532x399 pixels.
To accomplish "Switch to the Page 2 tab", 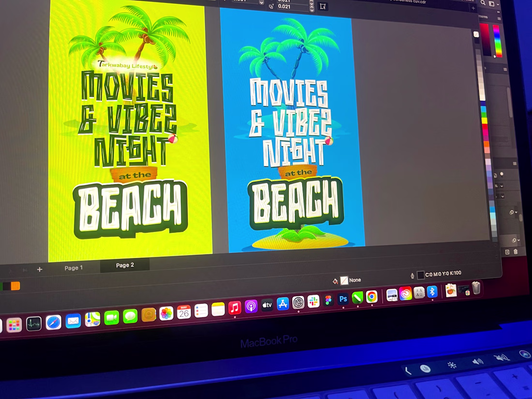I will pyautogui.click(x=125, y=265).
